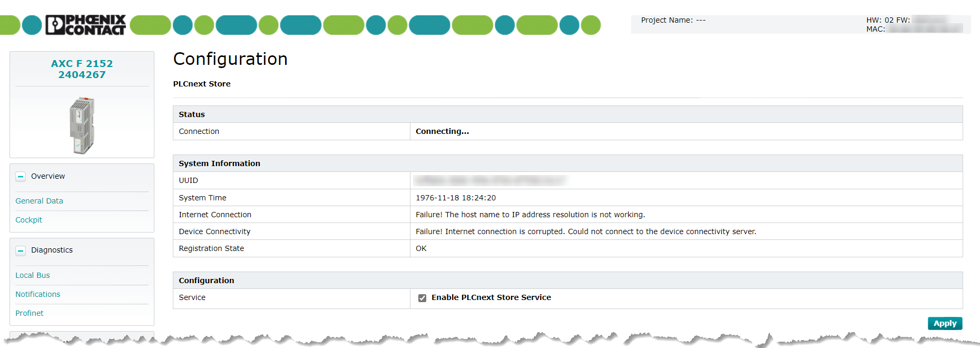The image size is (980, 348).
Task: Click the Configuration page heading
Action: (230, 59)
